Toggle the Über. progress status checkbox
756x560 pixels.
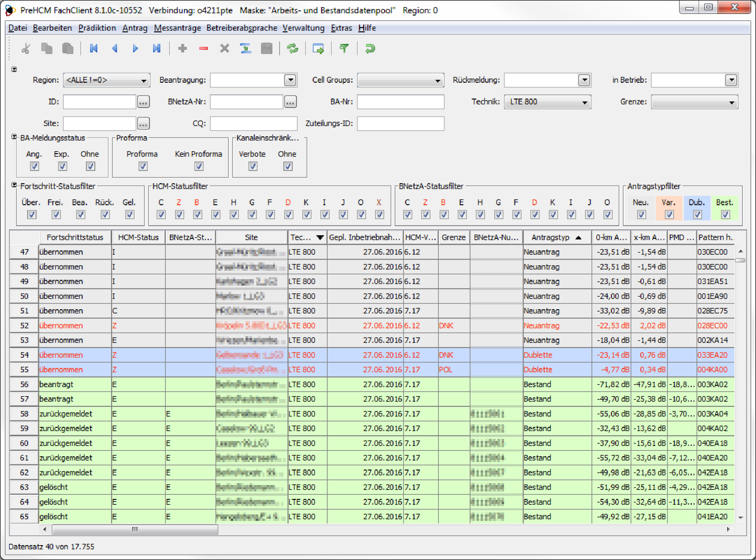(32, 214)
